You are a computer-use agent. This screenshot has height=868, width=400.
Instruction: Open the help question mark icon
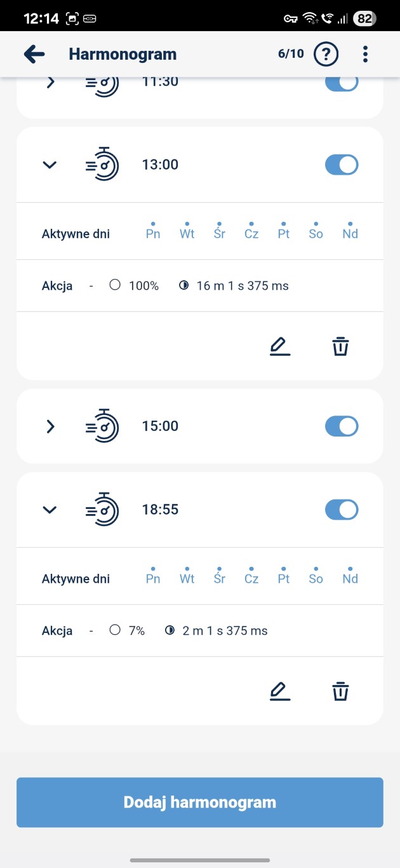(x=326, y=54)
